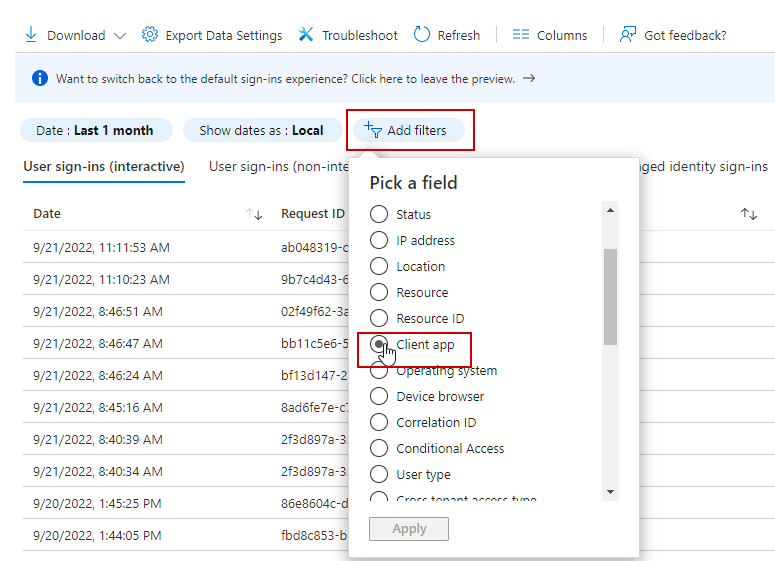This screenshot has height=561, width=775.
Task: Switch to User sign-ins (interactive) tab
Action: [x=104, y=167]
